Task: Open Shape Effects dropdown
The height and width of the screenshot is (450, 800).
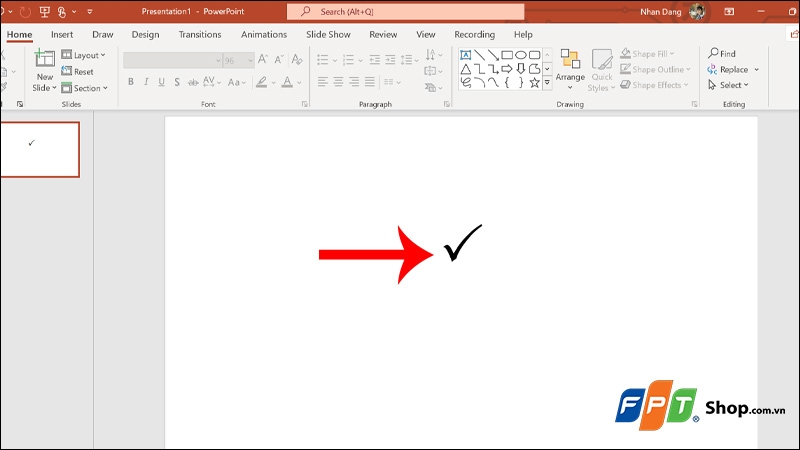Action: (x=654, y=85)
